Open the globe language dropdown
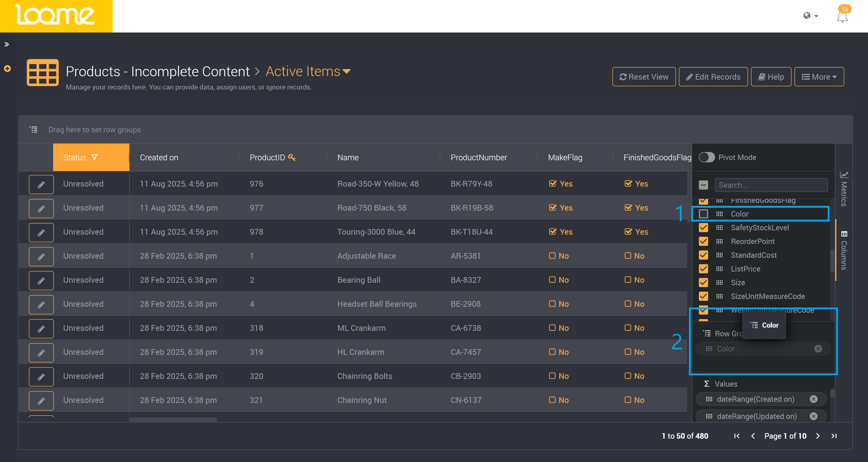The image size is (868, 462). (x=810, y=16)
